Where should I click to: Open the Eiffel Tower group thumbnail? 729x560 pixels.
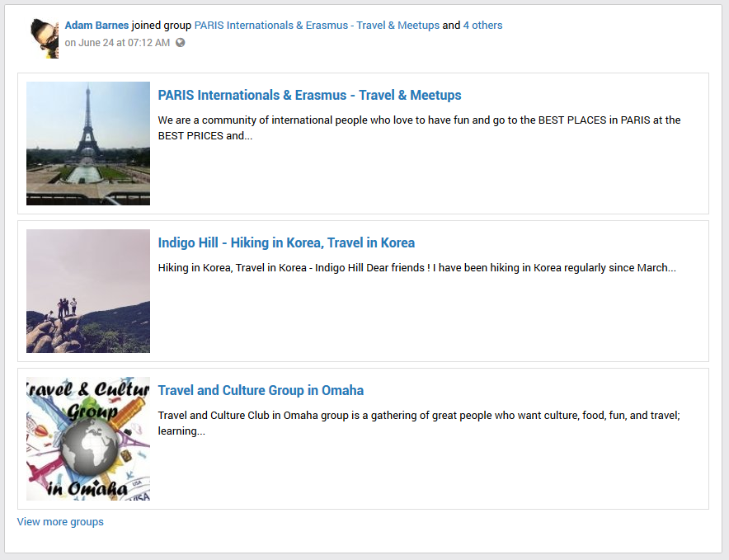88,144
